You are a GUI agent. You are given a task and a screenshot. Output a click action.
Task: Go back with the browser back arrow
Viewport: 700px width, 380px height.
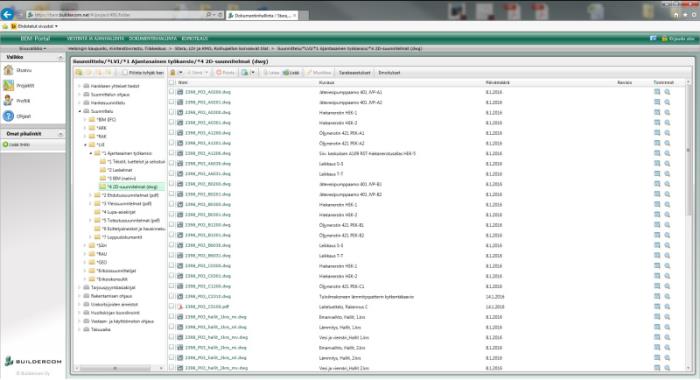click(8, 15)
